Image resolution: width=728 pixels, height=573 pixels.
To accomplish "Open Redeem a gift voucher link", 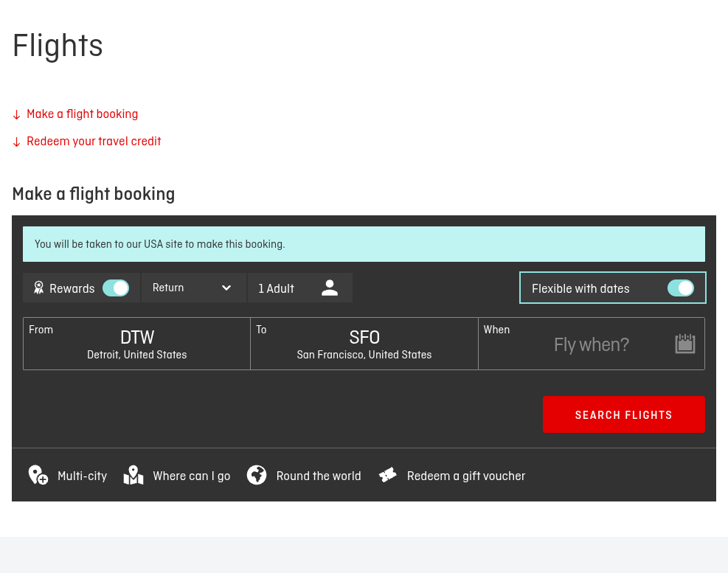I will coord(465,476).
